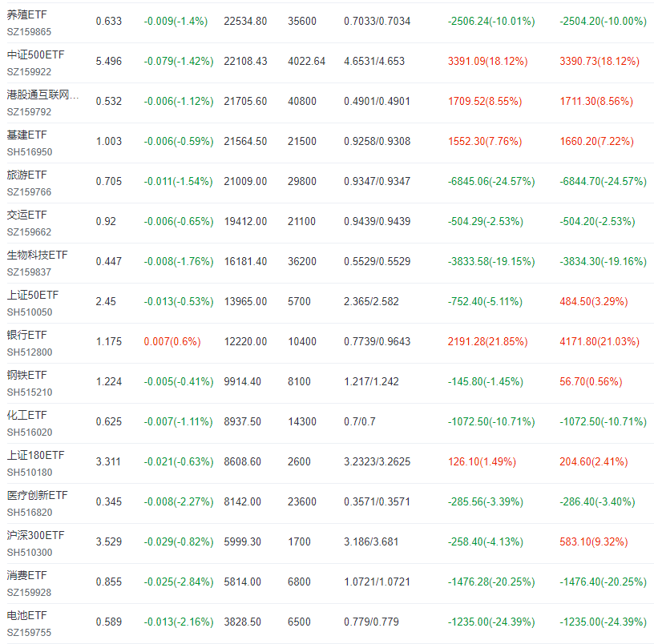This screenshot has height=644, width=654.
Task: Click cumulative profit 4171.80(21.03%)
Action: (599, 341)
